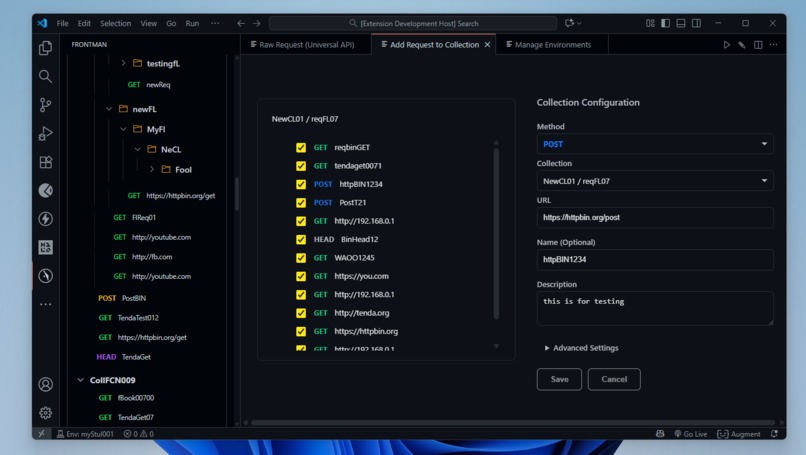
Task: Toggle the WAOO1245 checkbox
Action: [301, 258]
